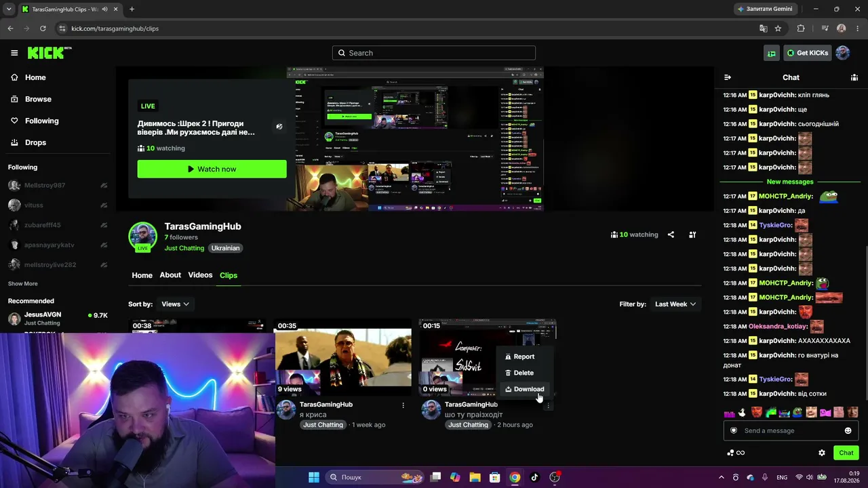Open the TarasGamingHub channel avatar
This screenshot has width=868, height=488.
point(142,236)
